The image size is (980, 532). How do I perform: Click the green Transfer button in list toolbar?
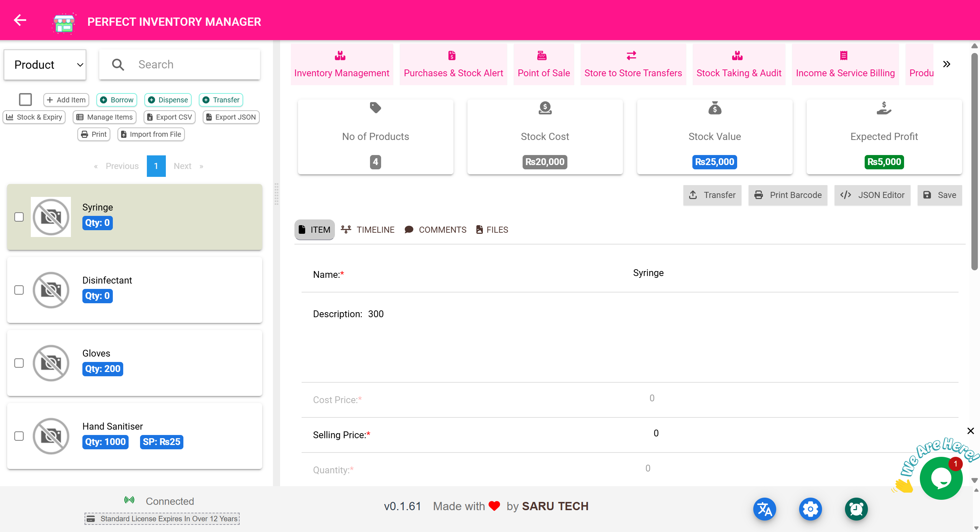pos(221,100)
